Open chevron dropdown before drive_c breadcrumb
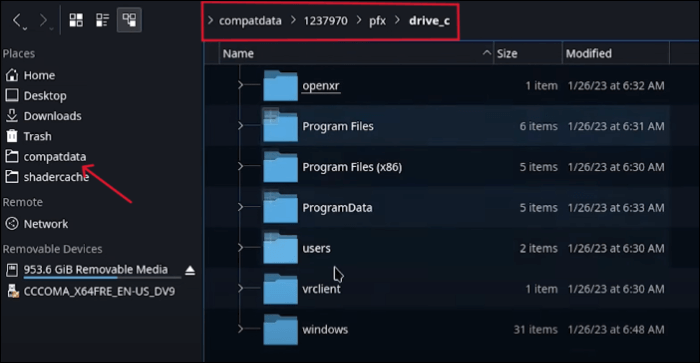This screenshot has width=700, height=363. pos(398,21)
